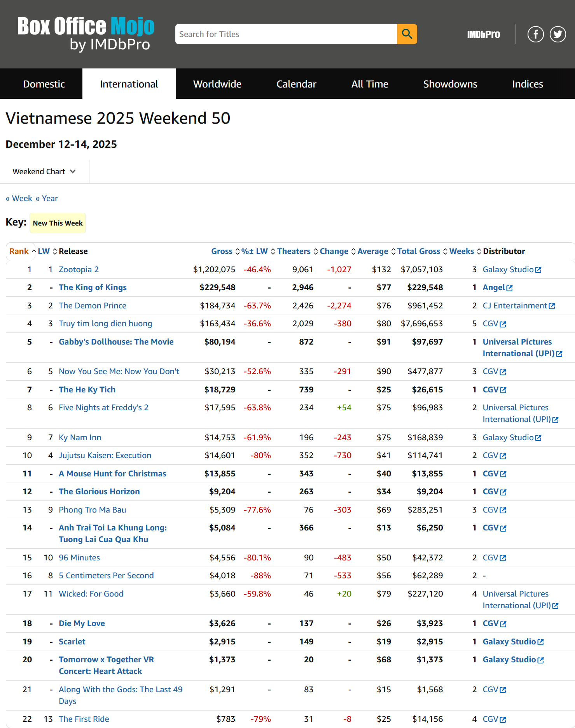Sort table by Weeks column
This screenshot has height=728, width=575.
(461, 251)
